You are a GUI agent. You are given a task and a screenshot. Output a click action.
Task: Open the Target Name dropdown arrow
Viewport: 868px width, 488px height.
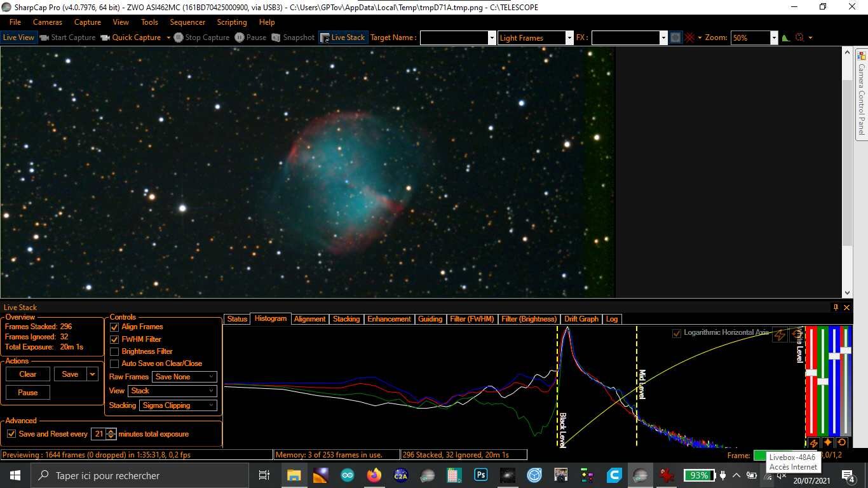(x=492, y=37)
